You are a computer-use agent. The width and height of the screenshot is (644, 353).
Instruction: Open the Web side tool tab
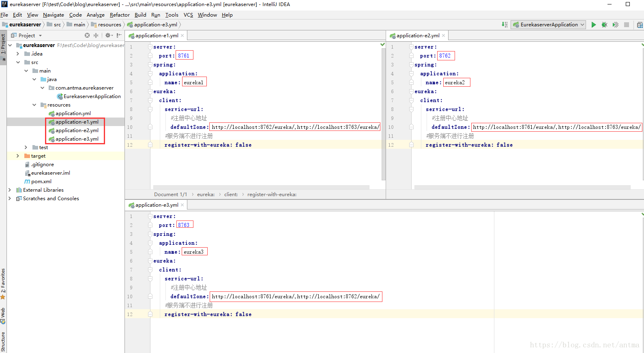(x=3, y=316)
